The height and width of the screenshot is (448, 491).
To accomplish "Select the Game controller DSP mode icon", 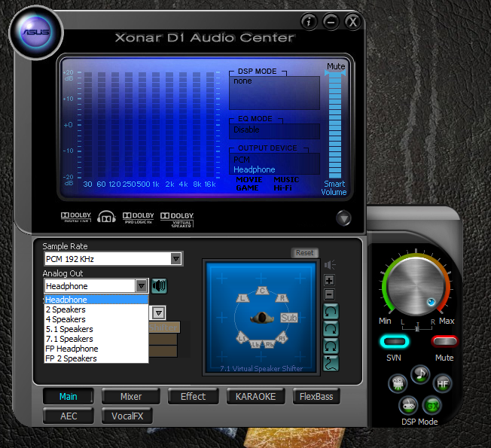I will (x=407, y=404).
